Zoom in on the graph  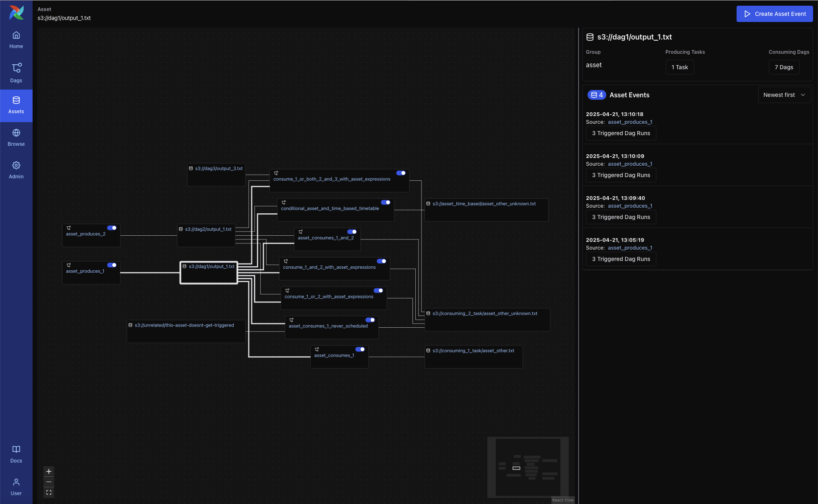(49, 471)
